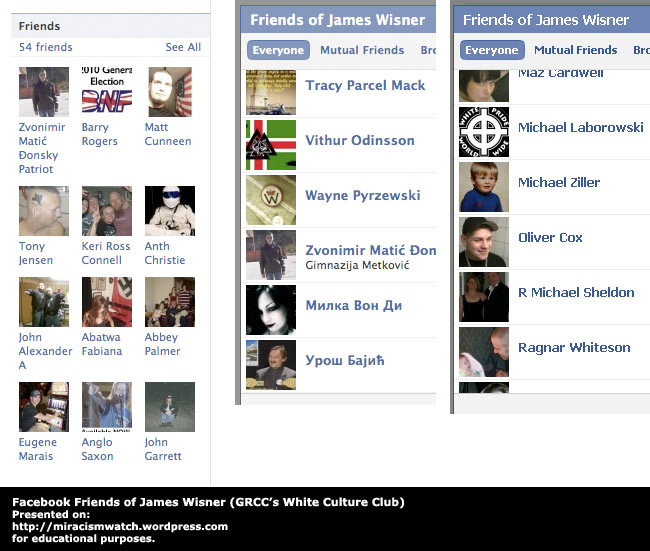Open Урош Бајић's photo thumbnail

pyautogui.click(x=271, y=365)
